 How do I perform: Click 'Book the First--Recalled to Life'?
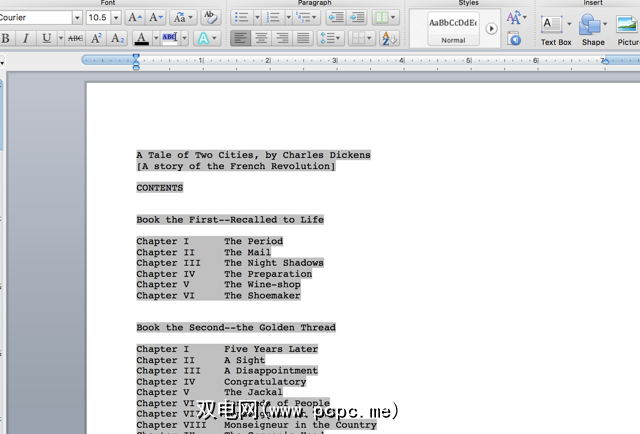coord(230,220)
